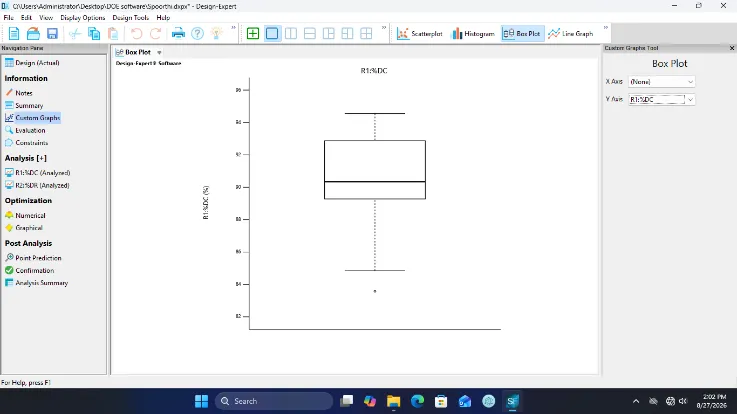Click the Redo arrow icon
The height and width of the screenshot is (414, 737).
click(156, 33)
